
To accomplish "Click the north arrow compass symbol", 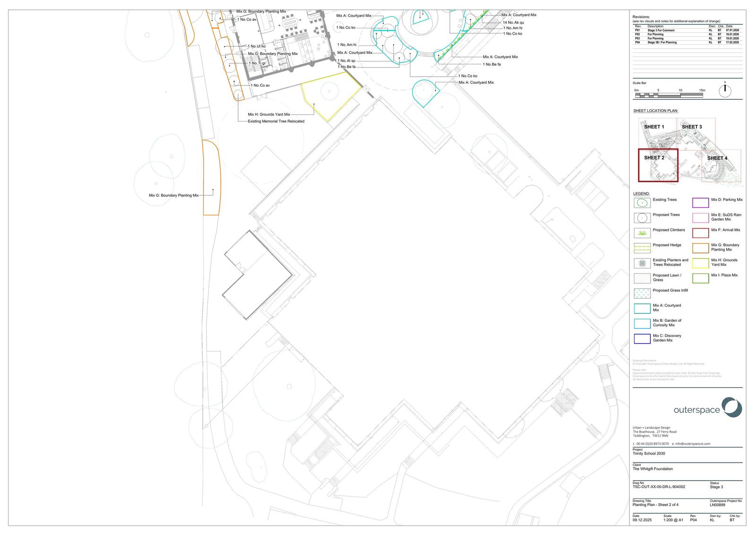I will 724,91.
